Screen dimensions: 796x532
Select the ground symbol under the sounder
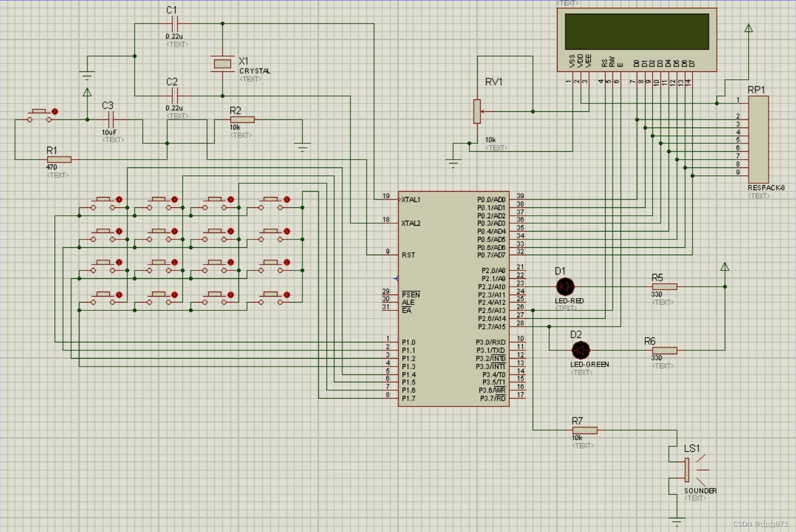pyautogui.click(x=677, y=522)
